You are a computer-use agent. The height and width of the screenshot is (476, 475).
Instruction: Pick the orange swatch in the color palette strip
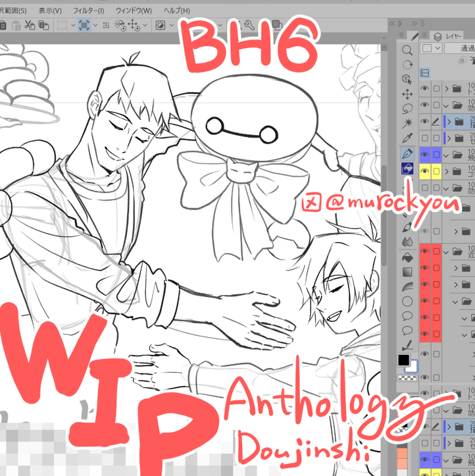(x=402, y=455)
